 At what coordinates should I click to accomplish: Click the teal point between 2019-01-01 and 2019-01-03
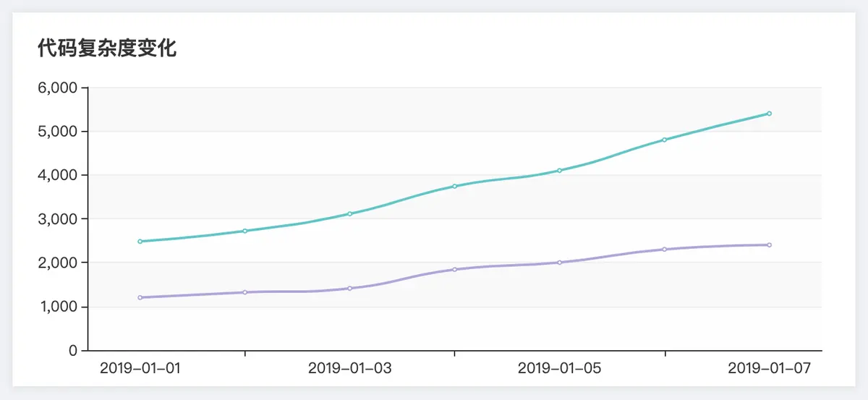click(244, 231)
